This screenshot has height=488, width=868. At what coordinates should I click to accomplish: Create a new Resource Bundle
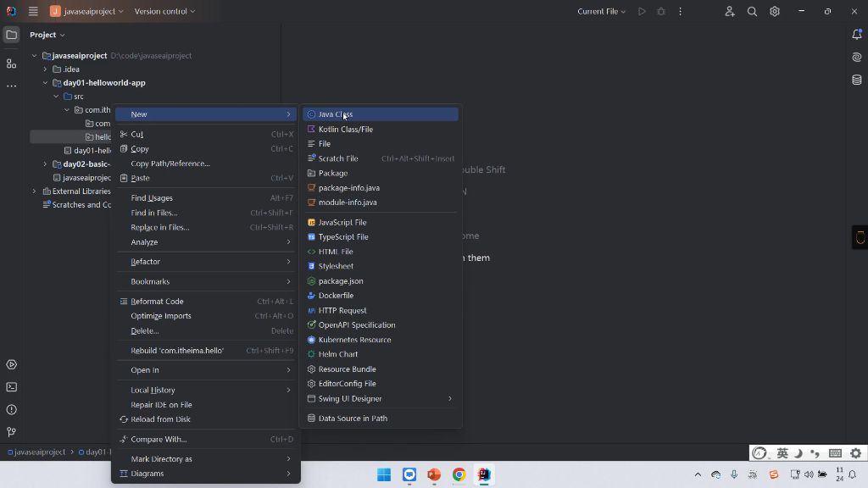(x=381, y=369)
